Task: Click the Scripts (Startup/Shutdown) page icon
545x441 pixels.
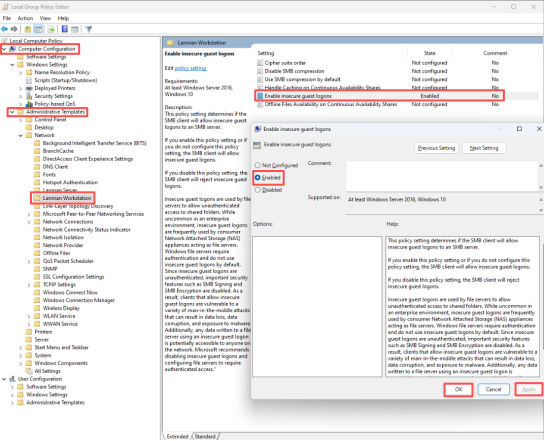Action: [x=29, y=80]
